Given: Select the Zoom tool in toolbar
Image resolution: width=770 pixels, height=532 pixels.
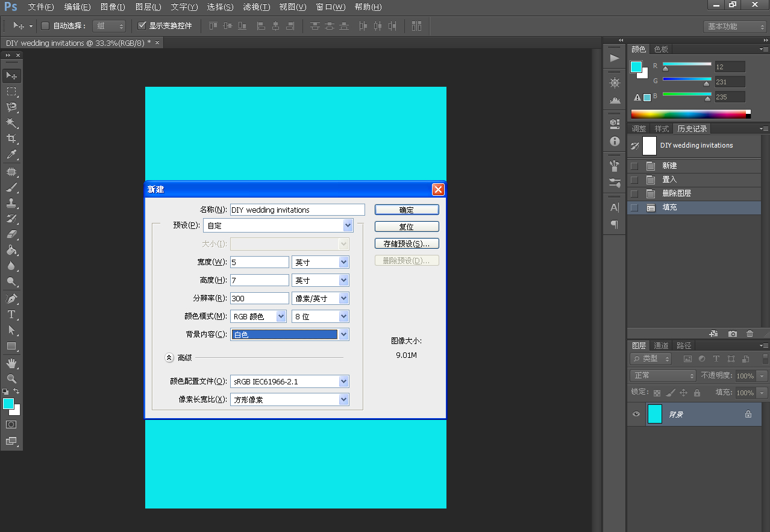Looking at the screenshot, I should (11, 379).
